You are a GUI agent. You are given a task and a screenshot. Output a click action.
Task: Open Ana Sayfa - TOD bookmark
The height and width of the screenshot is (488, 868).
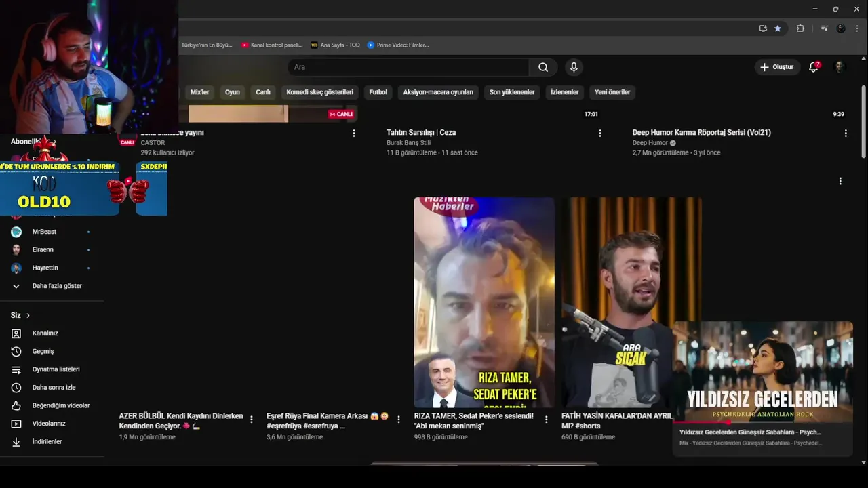(x=335, y=45)
